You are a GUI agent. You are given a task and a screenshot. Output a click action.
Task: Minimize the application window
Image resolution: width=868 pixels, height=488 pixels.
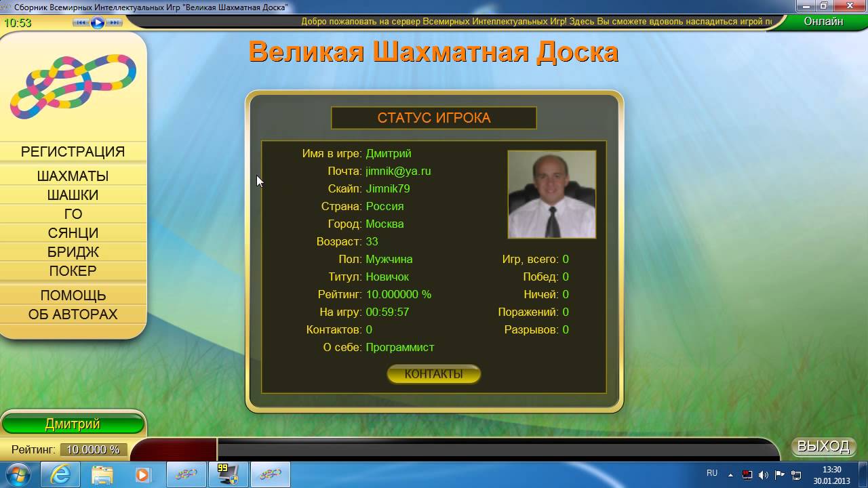[808, 6]
